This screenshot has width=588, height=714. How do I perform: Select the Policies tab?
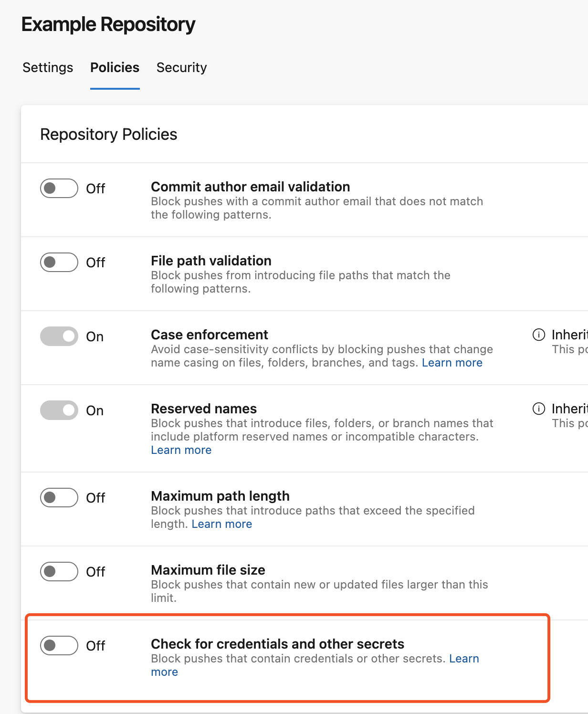114,68
